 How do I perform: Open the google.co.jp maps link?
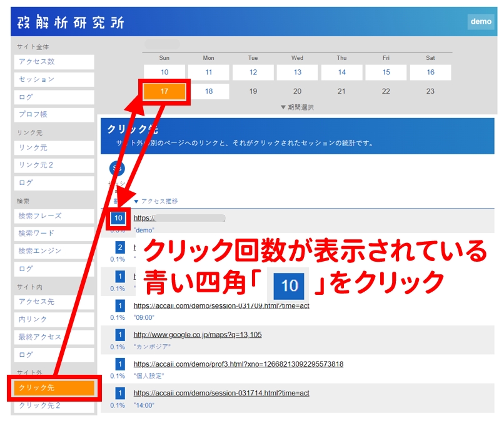tap(198, 335)
